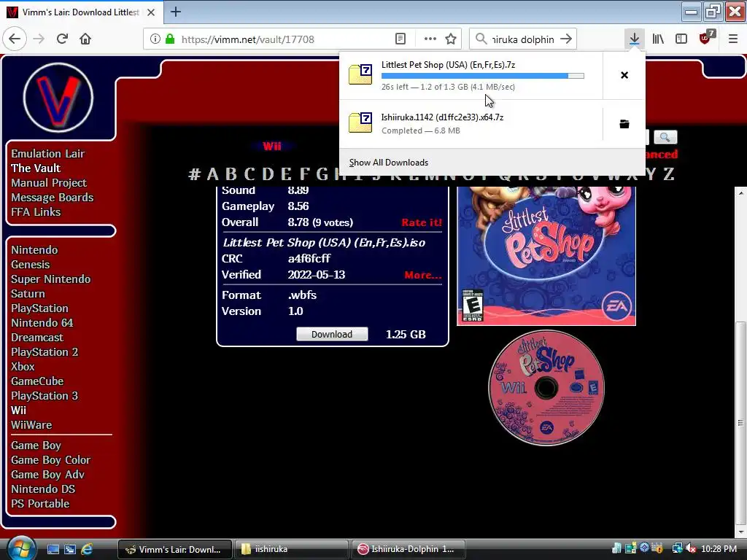Open the Message Boards link
Screen dimensions: 747x560
pos(52,197)
